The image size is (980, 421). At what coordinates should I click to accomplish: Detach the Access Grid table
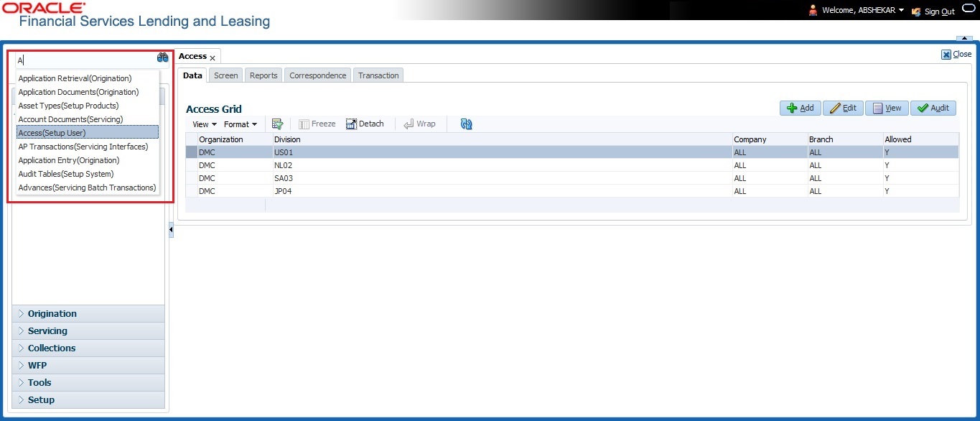tap(365, 124)
